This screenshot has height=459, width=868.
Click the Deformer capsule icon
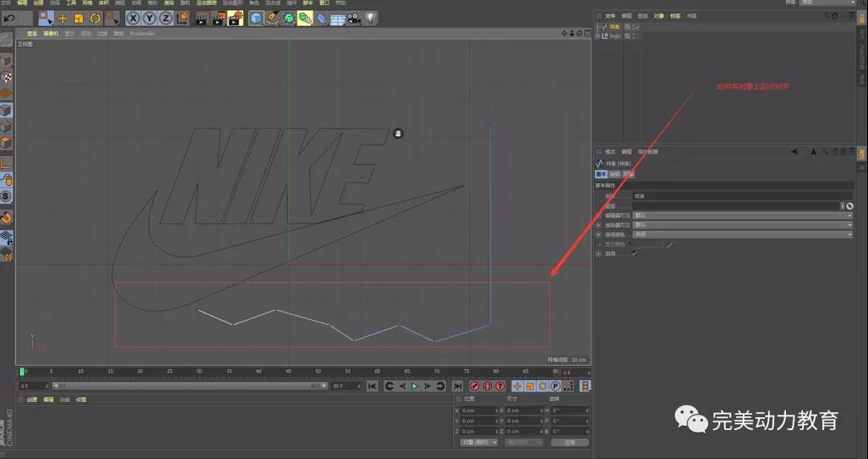click(321, 18)
